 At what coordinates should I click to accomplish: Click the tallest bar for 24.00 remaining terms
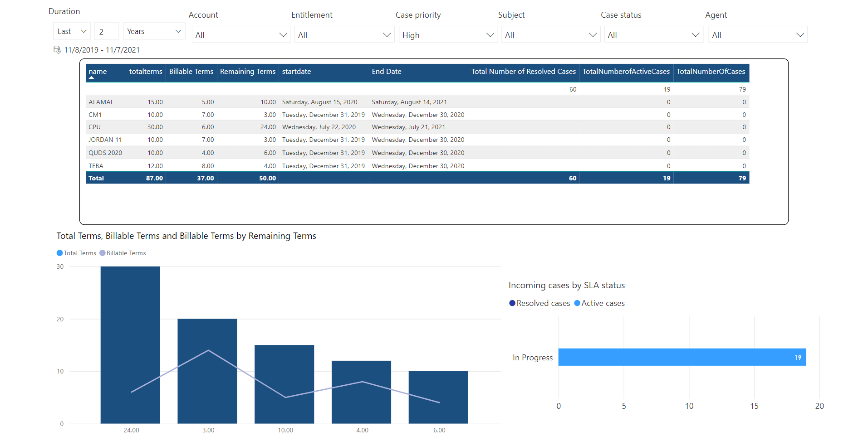[x=130, y=345]
